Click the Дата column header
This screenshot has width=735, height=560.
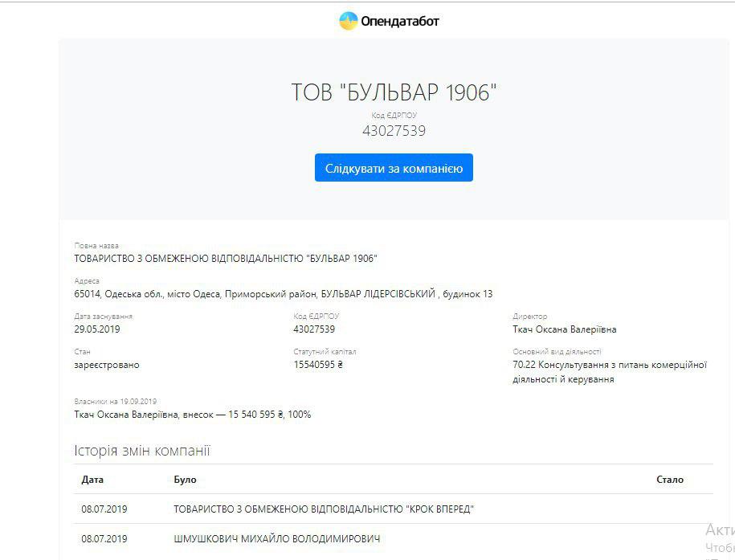(x=92, y=480)
